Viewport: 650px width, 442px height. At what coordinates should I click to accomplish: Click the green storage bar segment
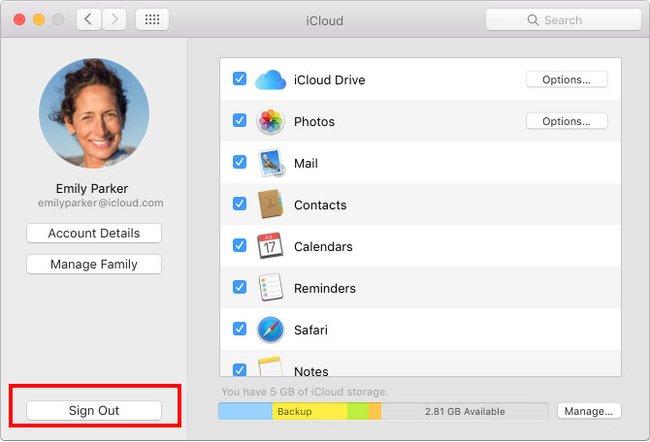[358, 411]
